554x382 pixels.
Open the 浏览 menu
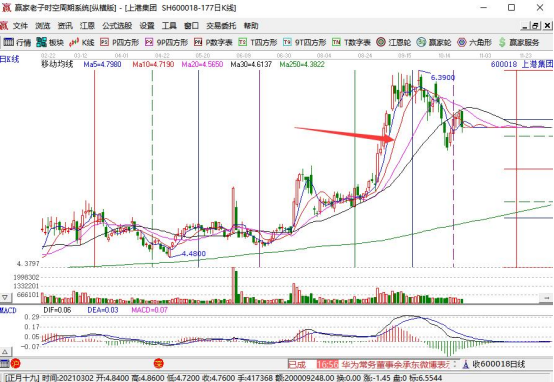43,25
